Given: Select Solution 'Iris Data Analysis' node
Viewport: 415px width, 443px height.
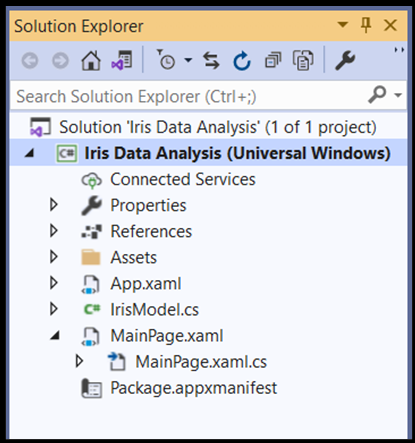Looking at the screenshot, I should (218, 127).
